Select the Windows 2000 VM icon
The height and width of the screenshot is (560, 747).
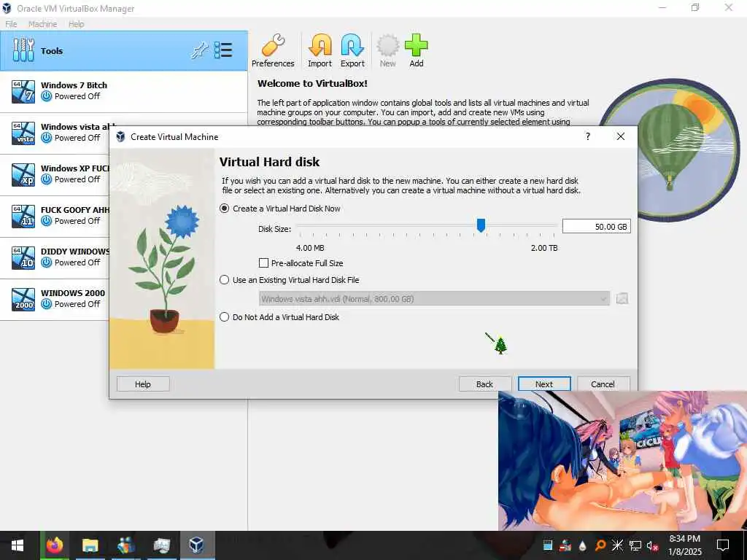(23, 299)
